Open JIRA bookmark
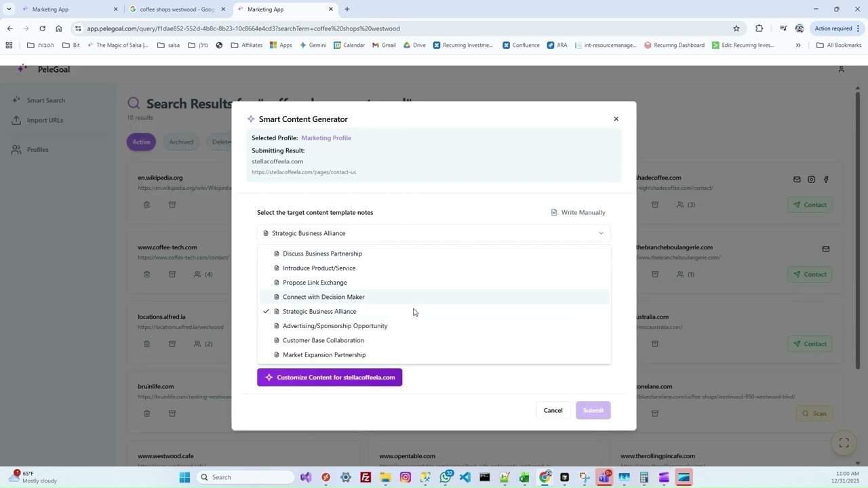 pos(557,45)
